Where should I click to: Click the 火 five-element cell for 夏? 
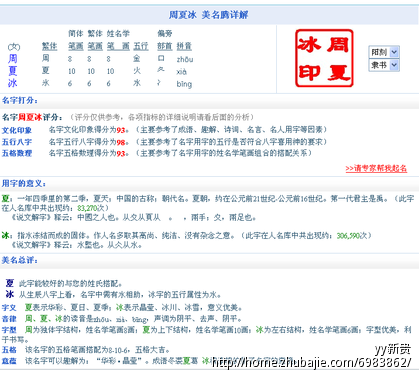point(137,71)
